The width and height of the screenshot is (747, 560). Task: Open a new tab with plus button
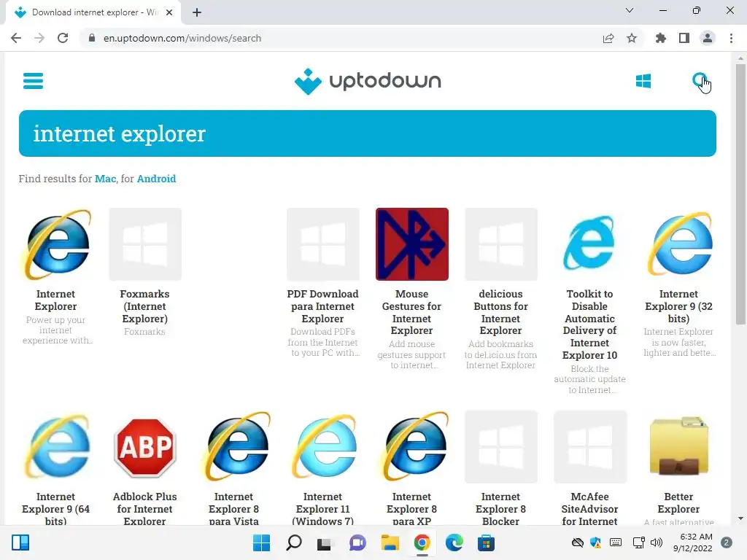197,12
